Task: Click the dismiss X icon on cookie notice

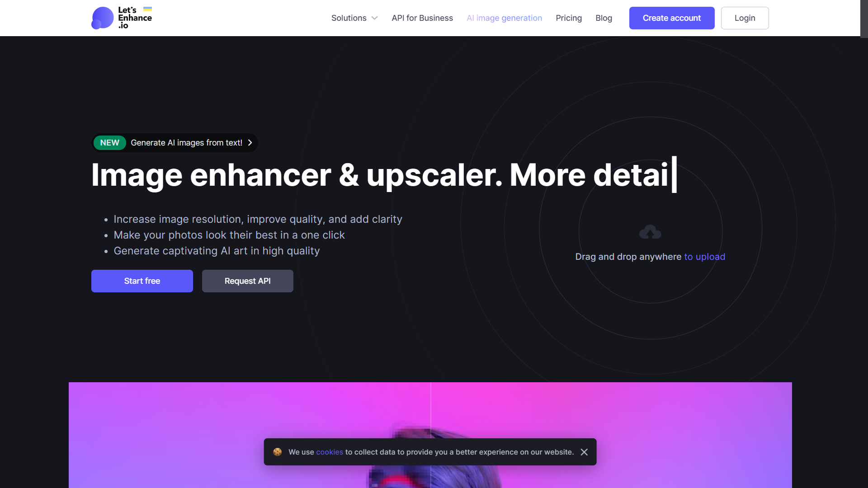Action: [x=584, y=452]
